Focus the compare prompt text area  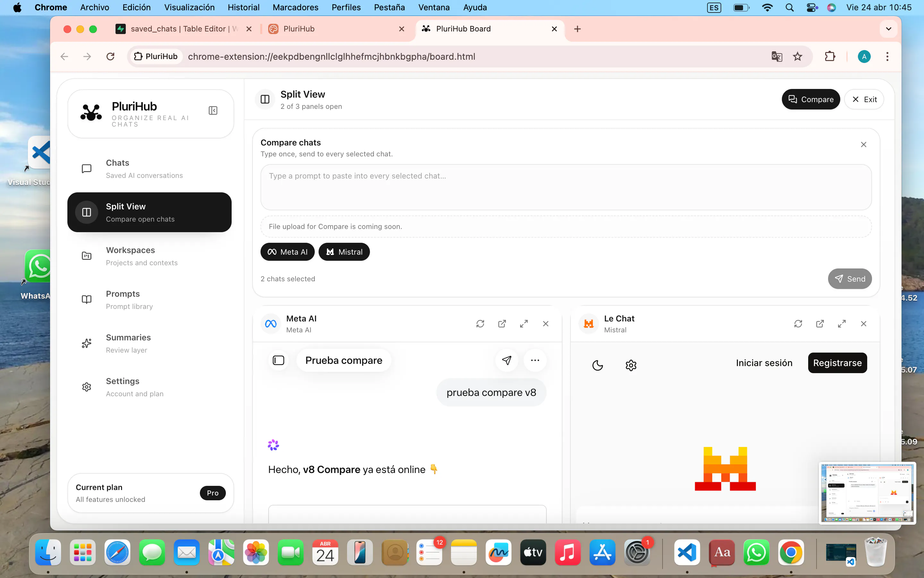tap(566, 187)
